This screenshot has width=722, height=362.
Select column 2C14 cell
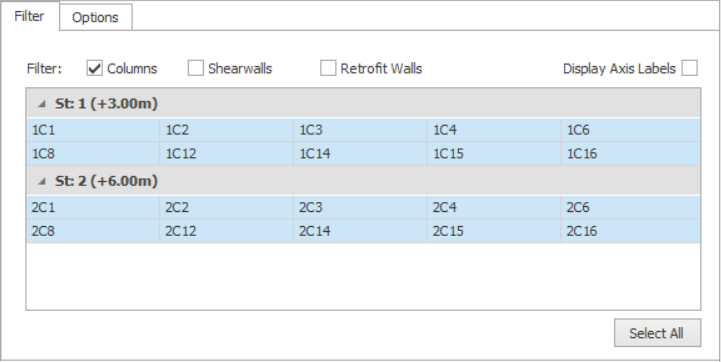361,231
